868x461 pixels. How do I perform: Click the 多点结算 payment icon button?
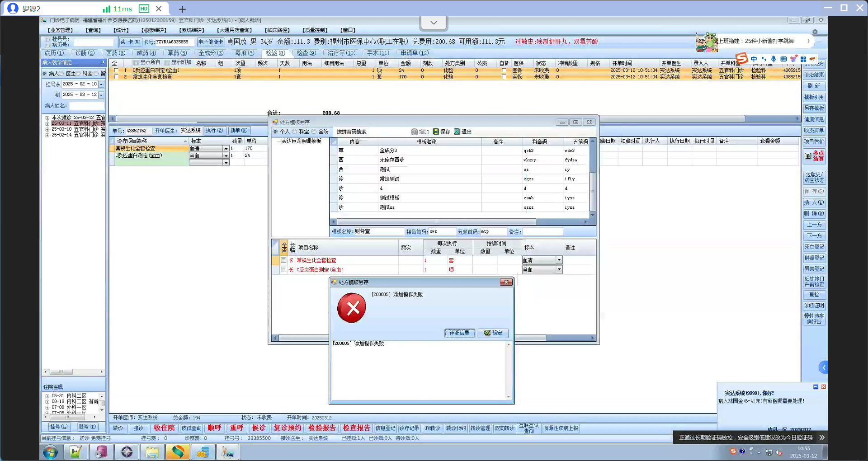814,155
